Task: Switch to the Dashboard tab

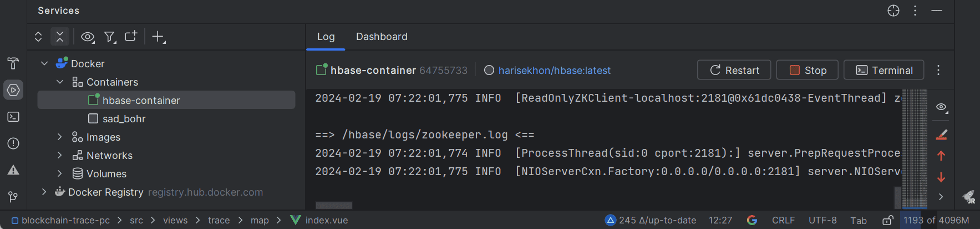Action: [x=382, y=37]
